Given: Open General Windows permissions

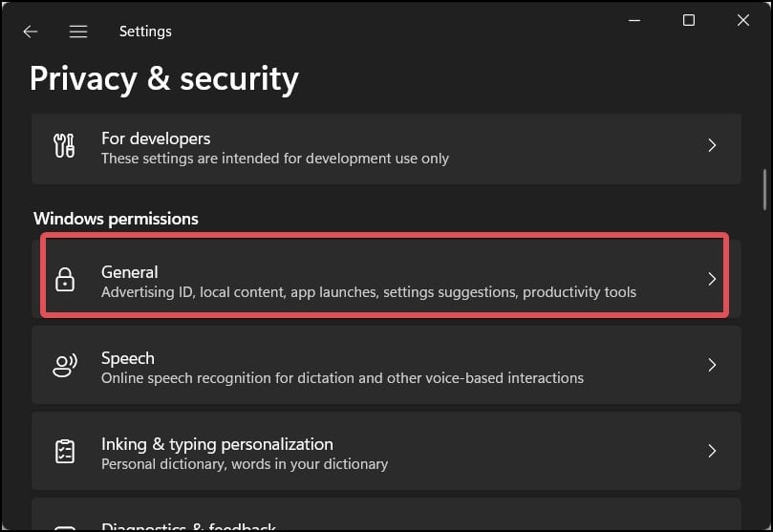Looking at the screenshot, I should (x=386, y=279).
